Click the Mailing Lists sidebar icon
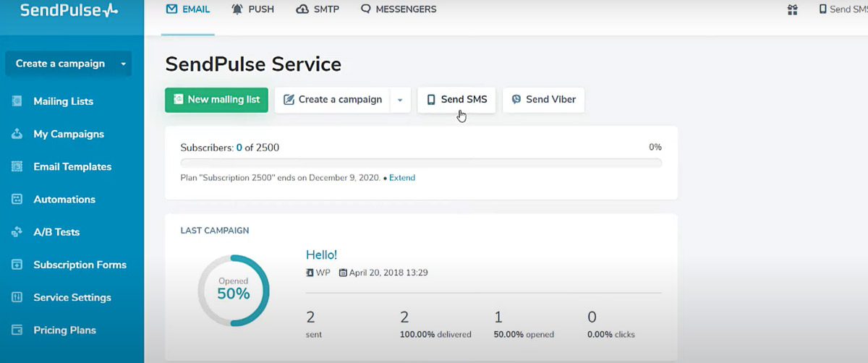 pos(17,101)
